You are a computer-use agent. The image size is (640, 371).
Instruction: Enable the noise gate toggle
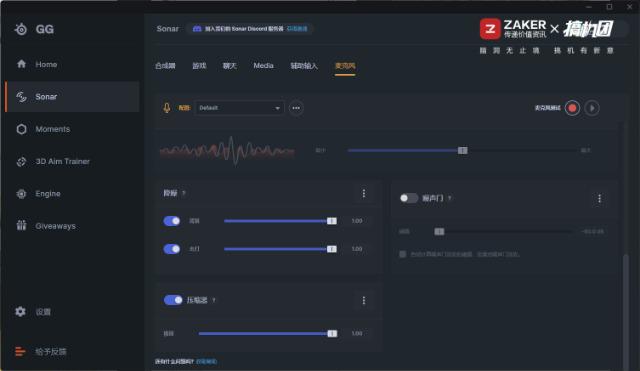tap(408, 198)
